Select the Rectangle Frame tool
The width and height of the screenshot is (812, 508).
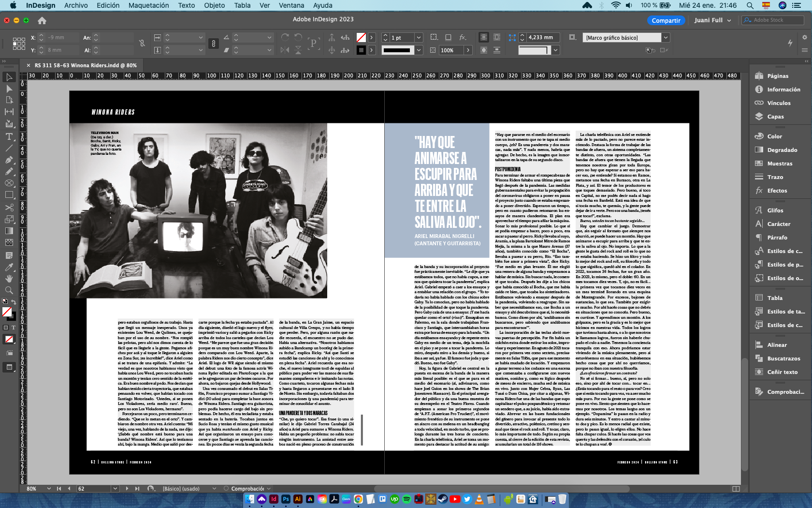click(9, 183)
